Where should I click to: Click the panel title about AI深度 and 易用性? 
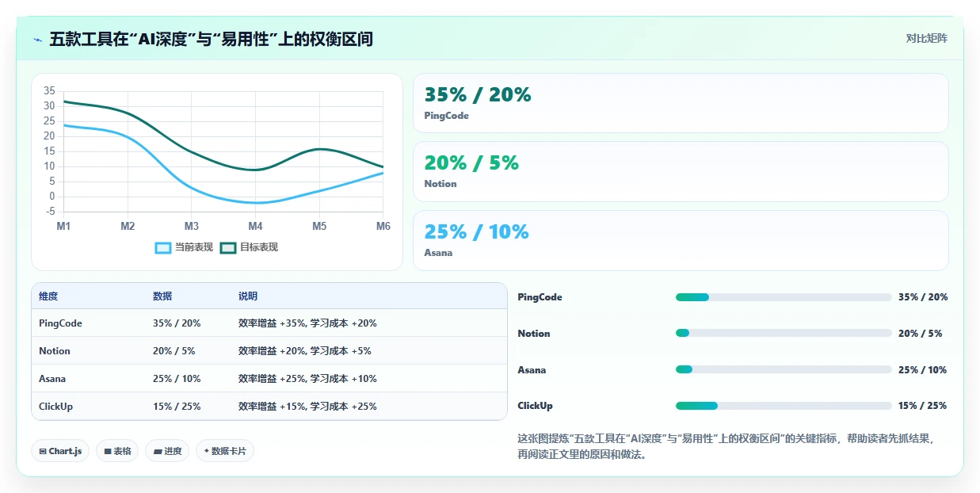click(211, 39)
